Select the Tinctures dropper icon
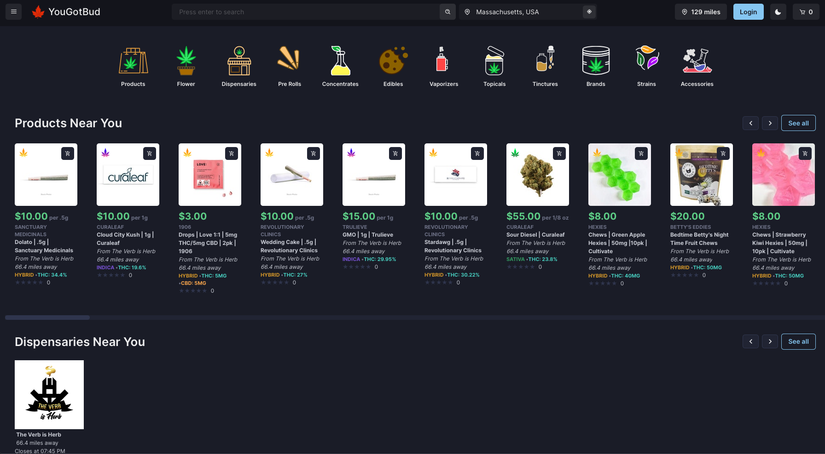The height and width of the screenshot is (454, 825). (545, 62)
